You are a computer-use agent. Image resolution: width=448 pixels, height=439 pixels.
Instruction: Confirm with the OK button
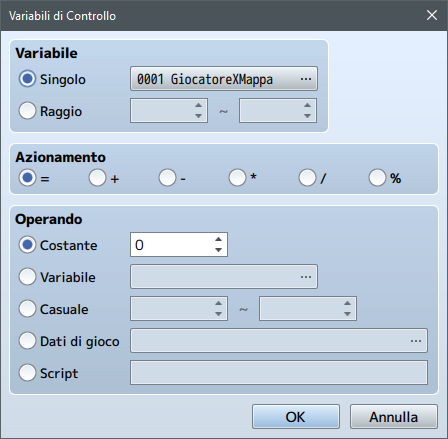(296, 417)
